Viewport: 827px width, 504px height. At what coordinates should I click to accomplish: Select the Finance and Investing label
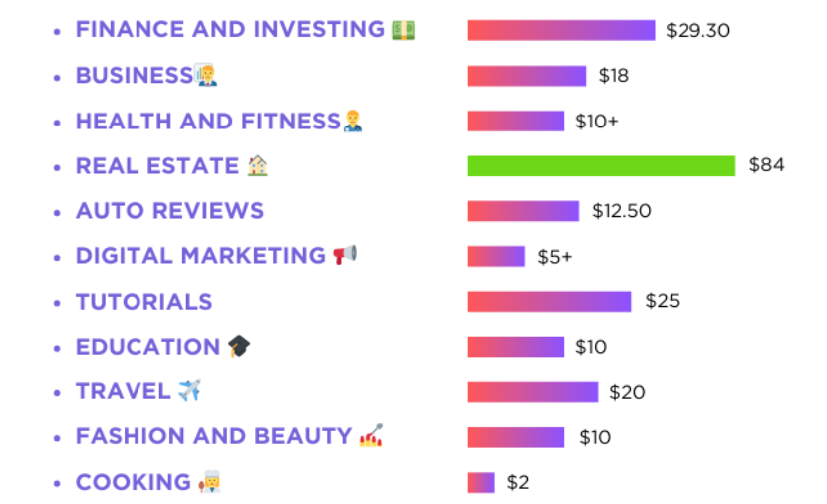[x=229, y=30]
